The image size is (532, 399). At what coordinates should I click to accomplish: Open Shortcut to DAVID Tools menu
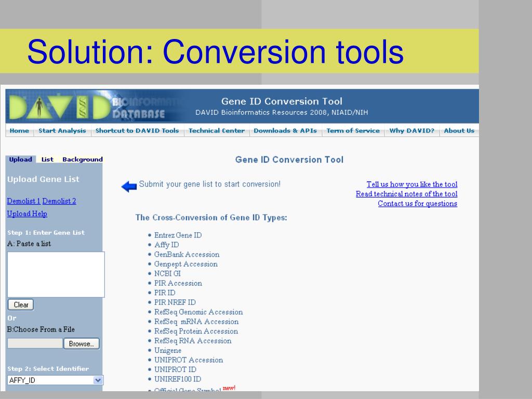pos(137,130)
